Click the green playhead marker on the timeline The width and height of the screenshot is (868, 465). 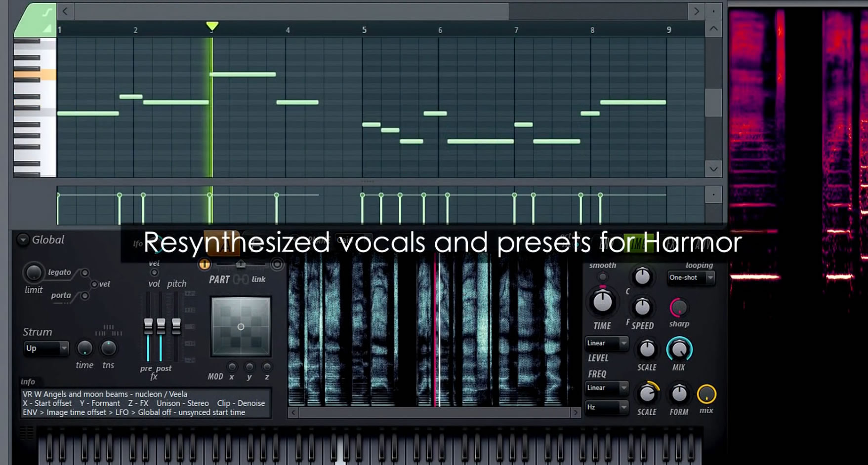click(x=212, y=26)
